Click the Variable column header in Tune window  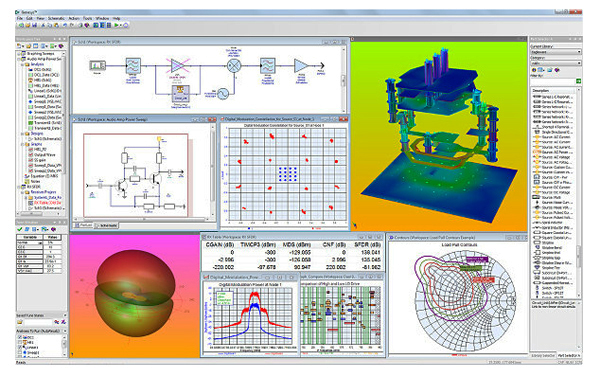[x=30, y=237]
